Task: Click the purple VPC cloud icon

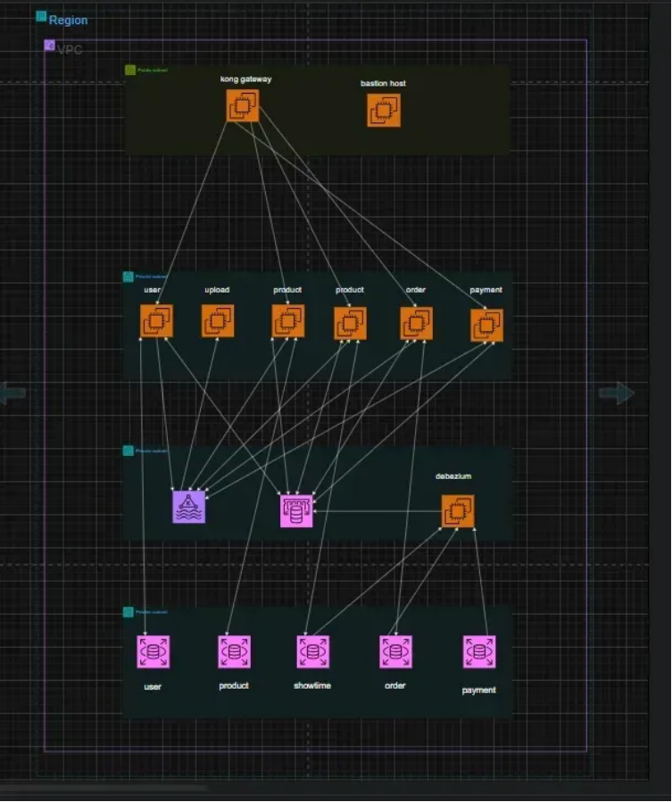Action: pyautogui.click(x=50, y=45)
